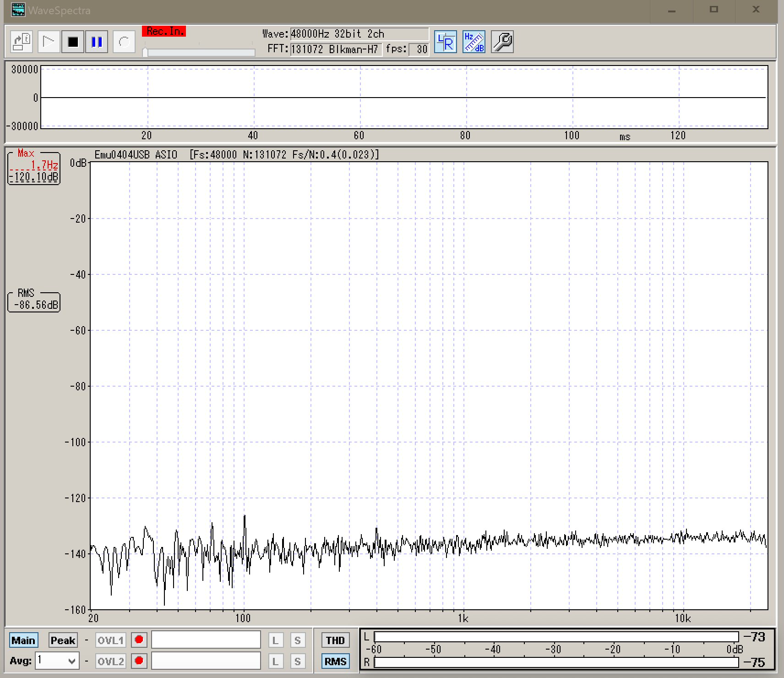Click the RMS value -86.56dB
784x678 pixels.
coord(36,305)
